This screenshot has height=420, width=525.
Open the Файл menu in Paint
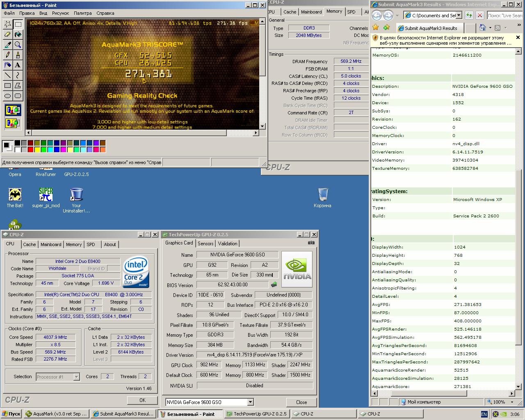click(x=9, y=13)
